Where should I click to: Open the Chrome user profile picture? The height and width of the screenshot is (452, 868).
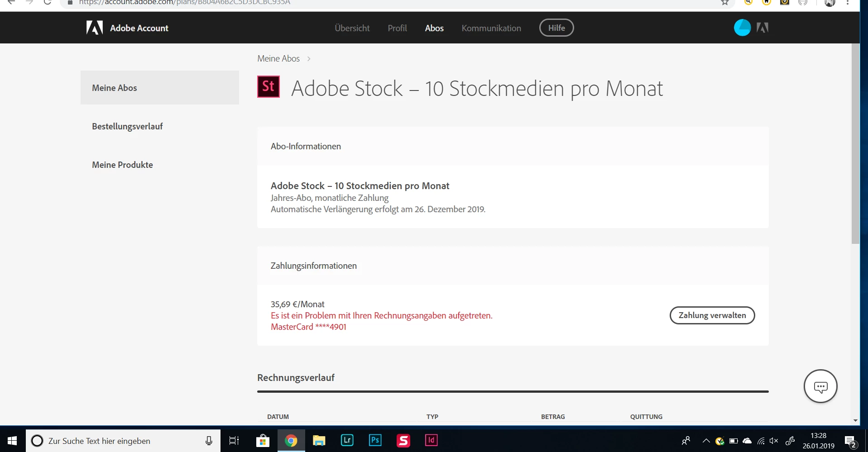[830, 3]
